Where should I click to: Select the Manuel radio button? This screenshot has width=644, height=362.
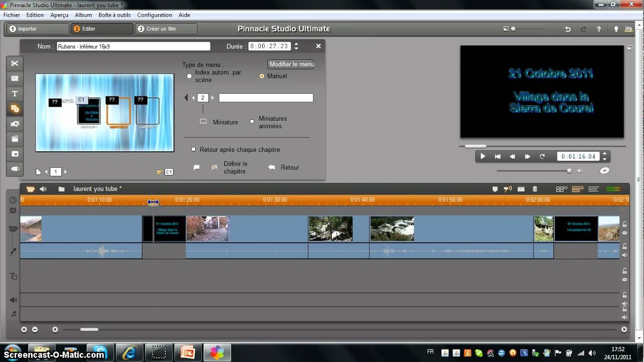point(262,76)
